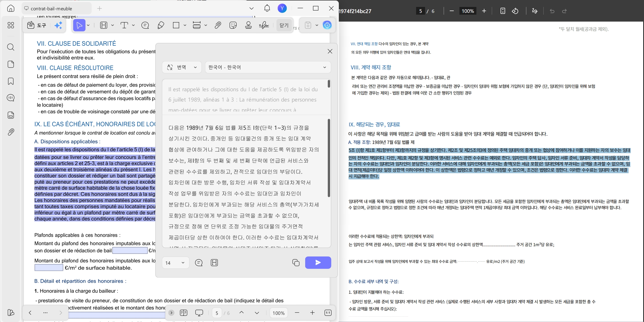Zoom out in right browser PDF viewer

[x=452, y=11]
